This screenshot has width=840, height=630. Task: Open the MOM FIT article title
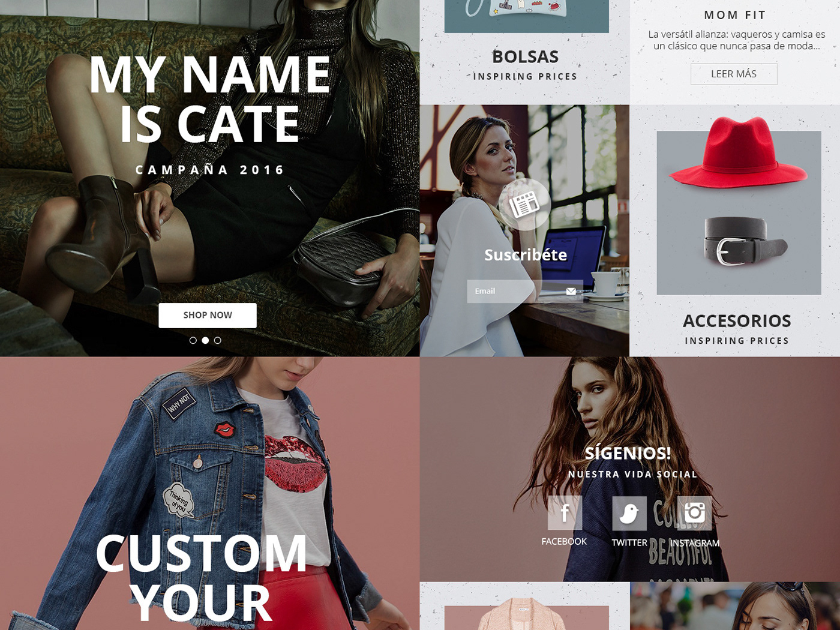point(736,15)
